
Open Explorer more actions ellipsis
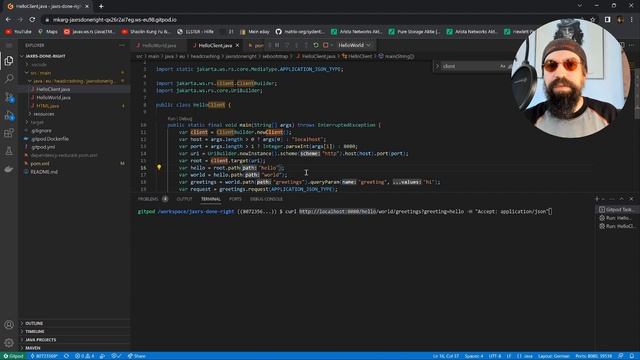tap(122, 45)
